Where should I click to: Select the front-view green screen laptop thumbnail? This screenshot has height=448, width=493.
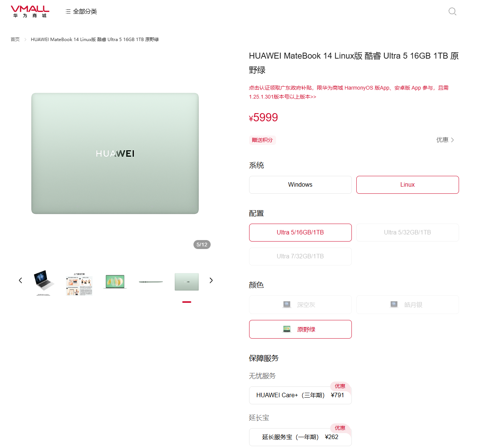point(115,282)
